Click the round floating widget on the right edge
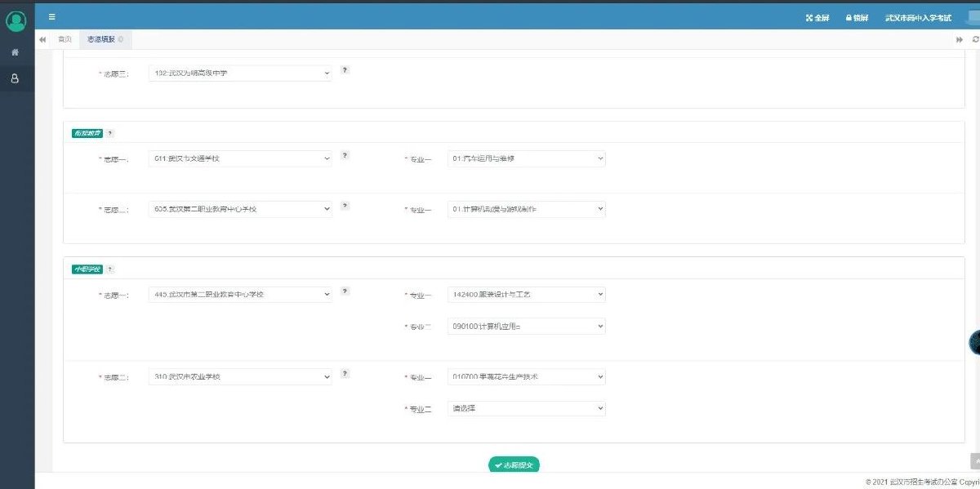This screenshot has height=489, width=980. (974, 343)
